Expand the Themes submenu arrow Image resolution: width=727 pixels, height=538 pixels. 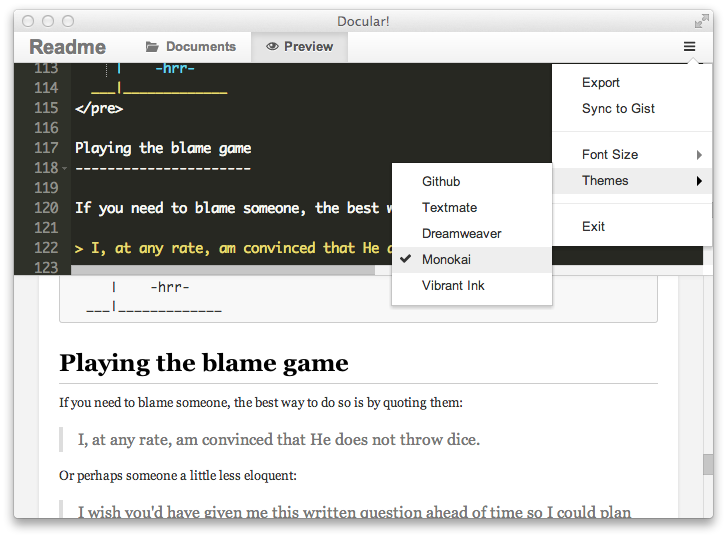point(699,181)
